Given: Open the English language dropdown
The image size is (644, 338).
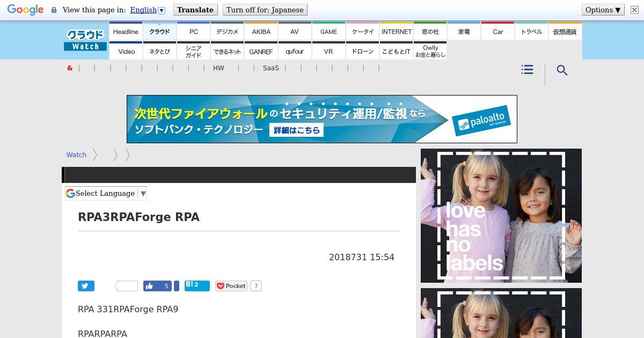Looking at the screenshot, I should [148, 10].
